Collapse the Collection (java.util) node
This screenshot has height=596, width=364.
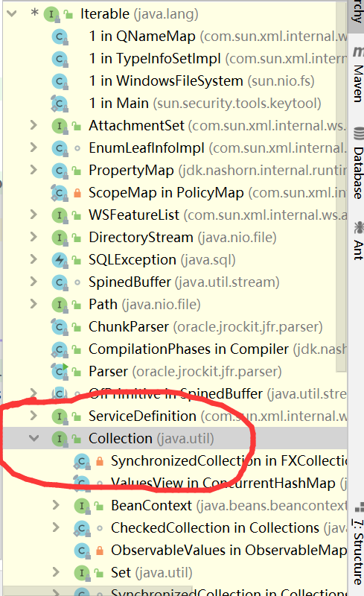[x=33, y=438]
